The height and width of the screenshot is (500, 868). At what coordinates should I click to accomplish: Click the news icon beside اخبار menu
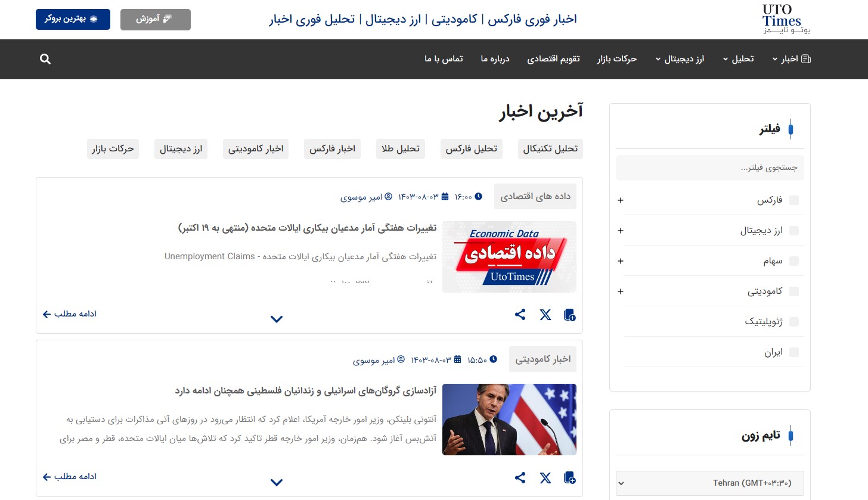[x=806, y=59]
